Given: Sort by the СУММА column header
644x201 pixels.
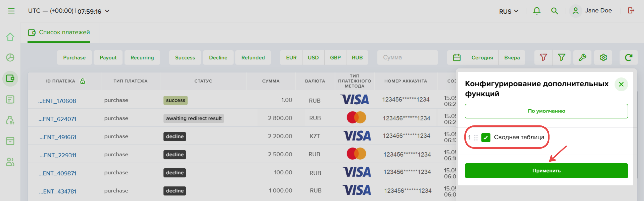Looking at the screenshot, I should click(271, 81).
